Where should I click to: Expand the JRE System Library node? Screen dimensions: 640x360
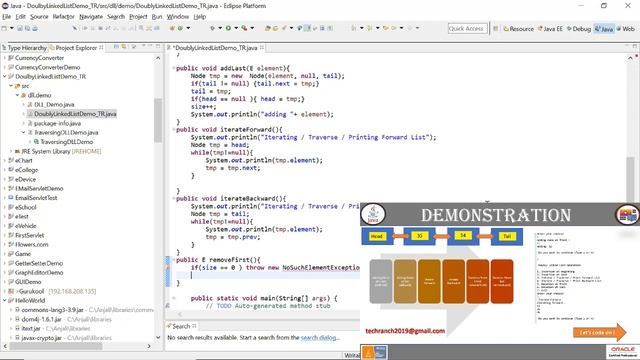tap(11, 151)
